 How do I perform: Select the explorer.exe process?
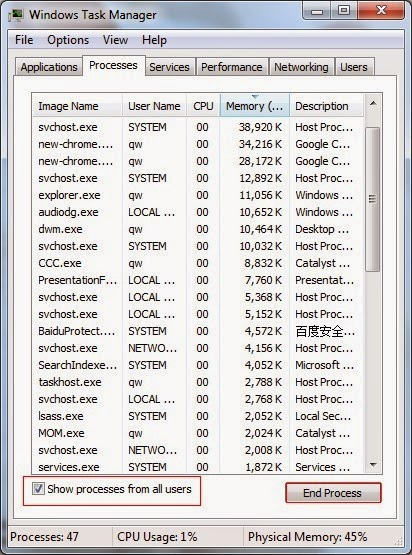point(198,195)
